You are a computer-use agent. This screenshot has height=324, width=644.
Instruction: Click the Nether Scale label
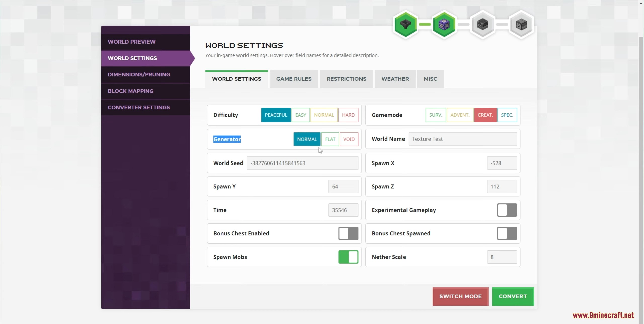pyautogui.click(x=389, y=257)
